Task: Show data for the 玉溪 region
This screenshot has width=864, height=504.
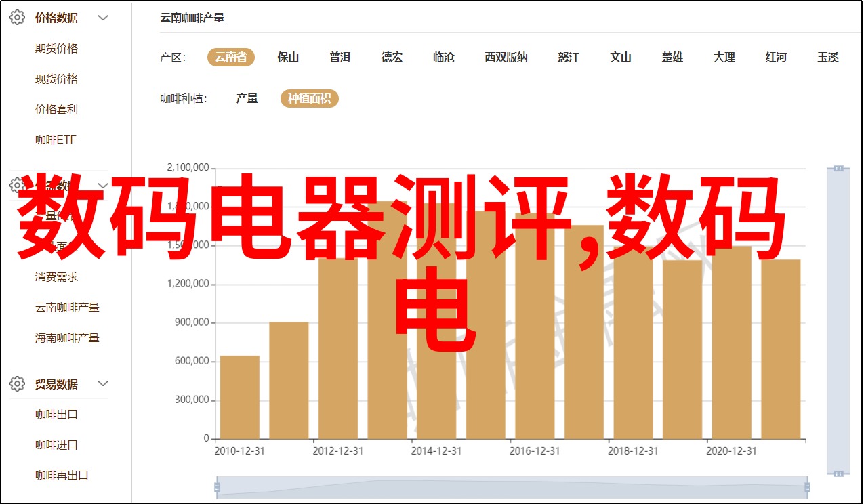Action: (828, 58)
